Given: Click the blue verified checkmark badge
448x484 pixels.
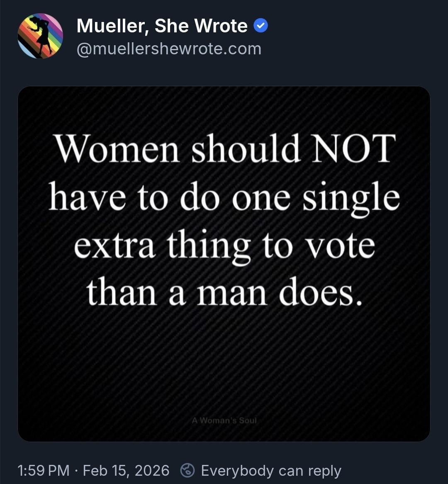Looking at the screenshot, I should [261, 26].
